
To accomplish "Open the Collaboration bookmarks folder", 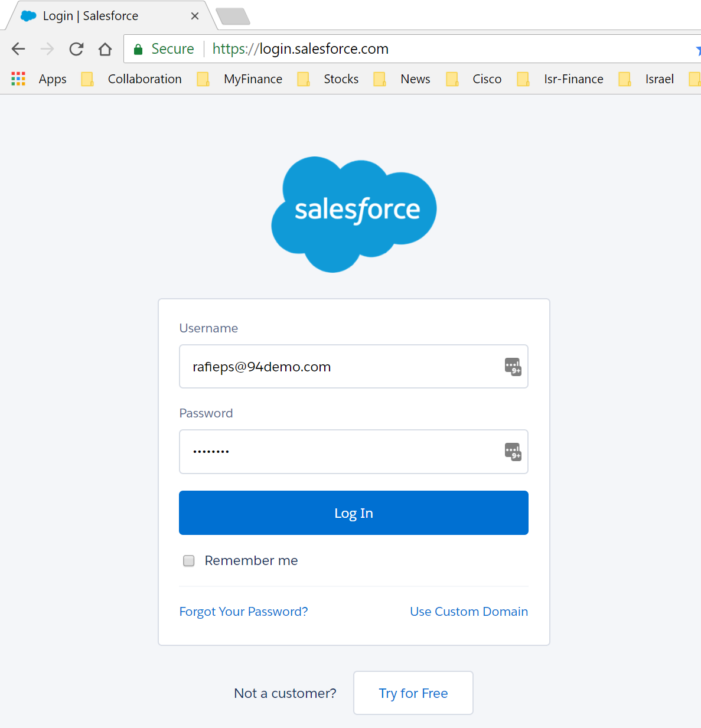I will pyautogui.click(x=133, y=79).
